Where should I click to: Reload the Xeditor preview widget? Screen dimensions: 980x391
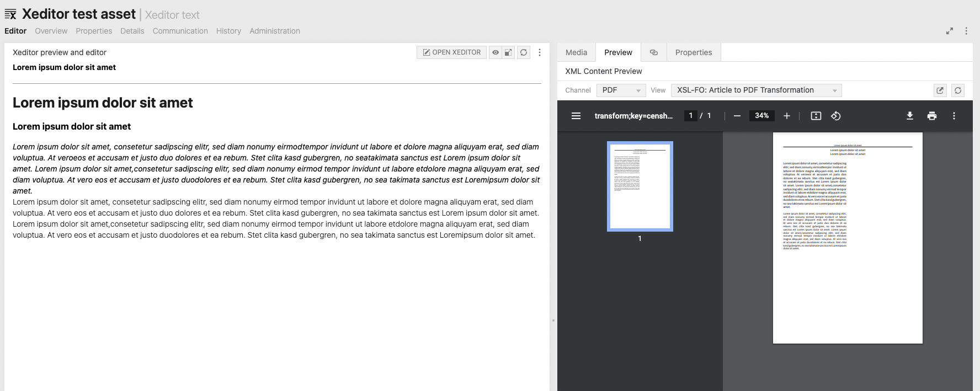point(523,52)
